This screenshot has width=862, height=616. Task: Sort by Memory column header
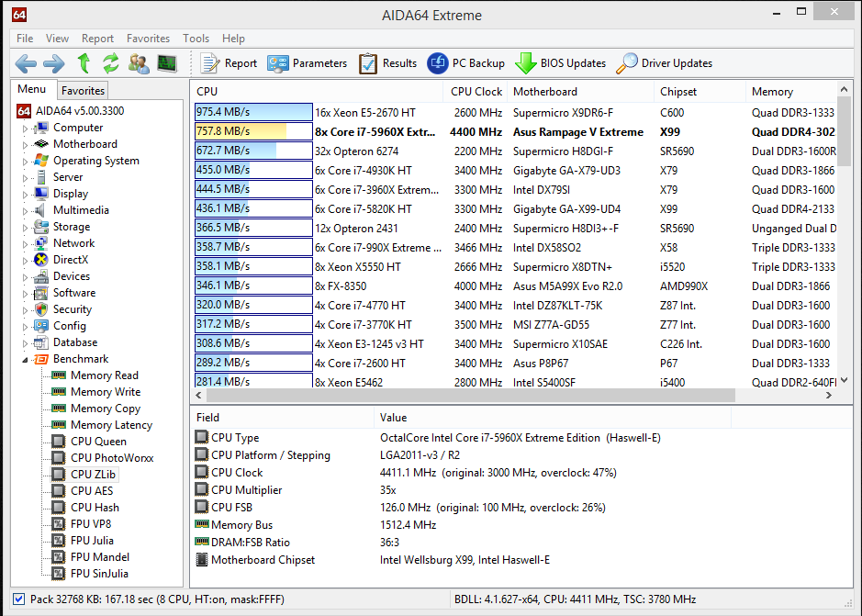tap(791, 92)
